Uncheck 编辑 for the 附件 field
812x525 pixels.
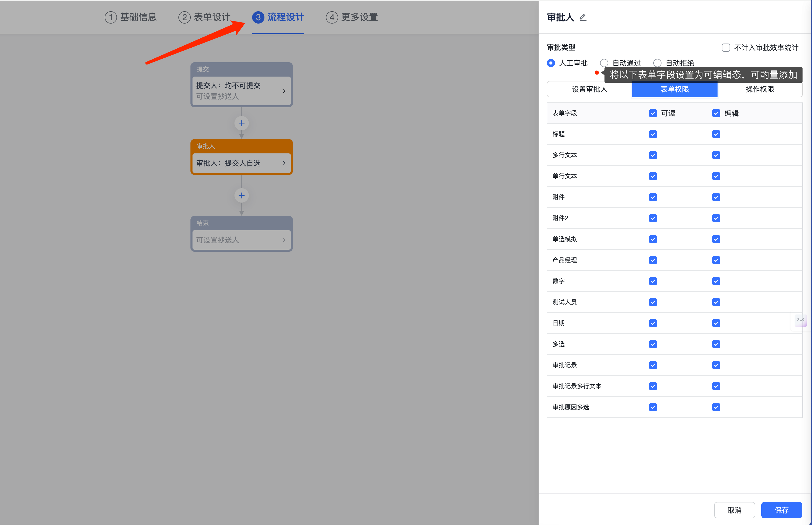[x=716, y=197]
